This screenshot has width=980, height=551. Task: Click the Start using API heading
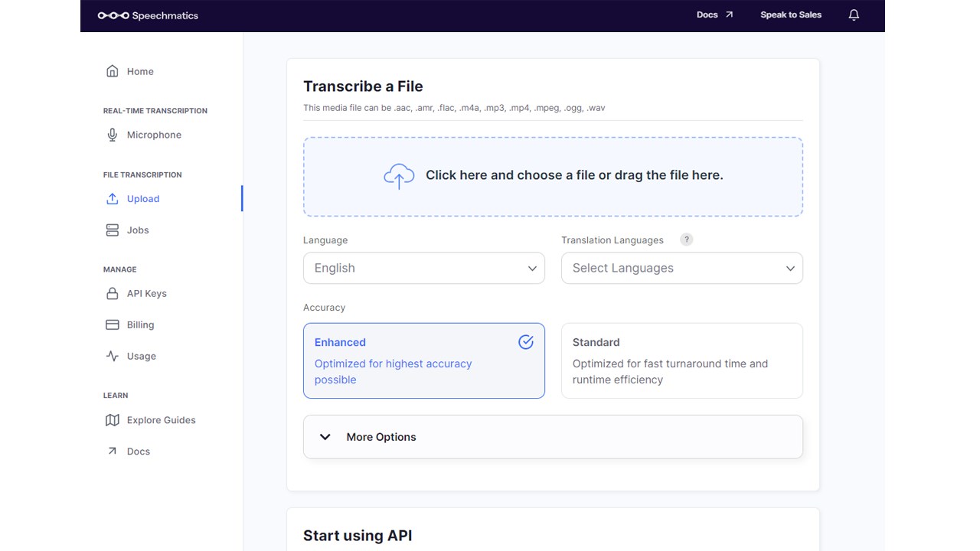point(358,536)
